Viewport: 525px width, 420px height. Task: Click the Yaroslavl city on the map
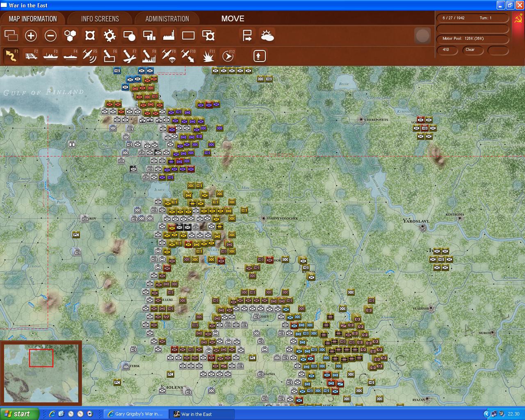tap(422, 227)
